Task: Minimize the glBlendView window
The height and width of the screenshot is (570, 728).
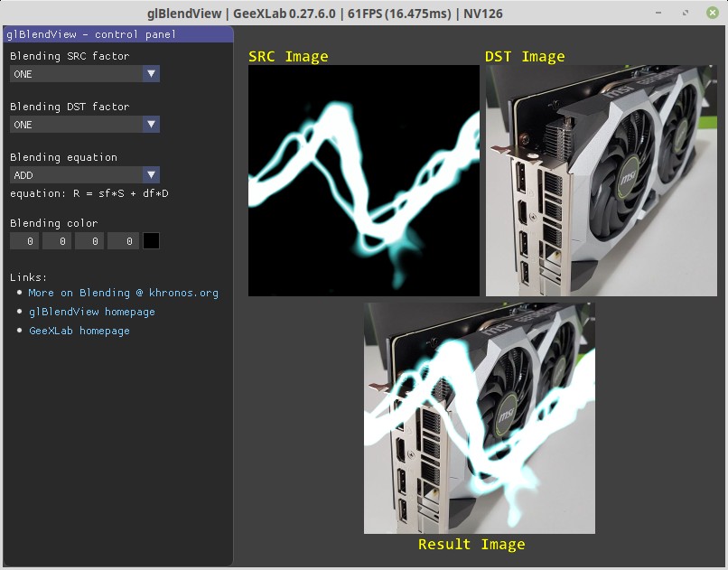Action: coord(658,13)
